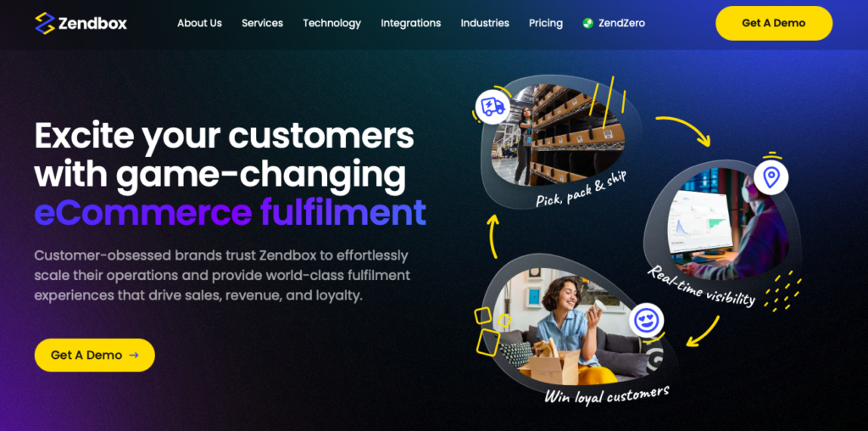Click the delivery truck icon badge
The height and width of the screenshot is (431, 868).
tap(492, 106)
